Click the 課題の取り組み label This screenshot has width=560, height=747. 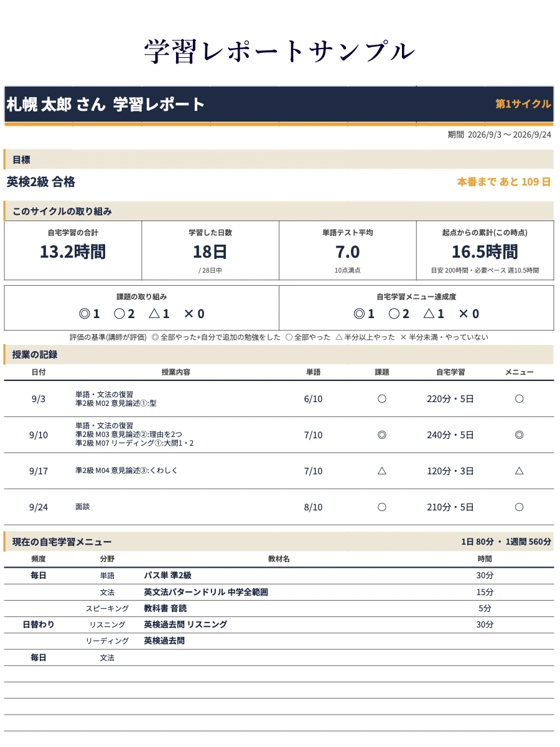coord(142,297)
